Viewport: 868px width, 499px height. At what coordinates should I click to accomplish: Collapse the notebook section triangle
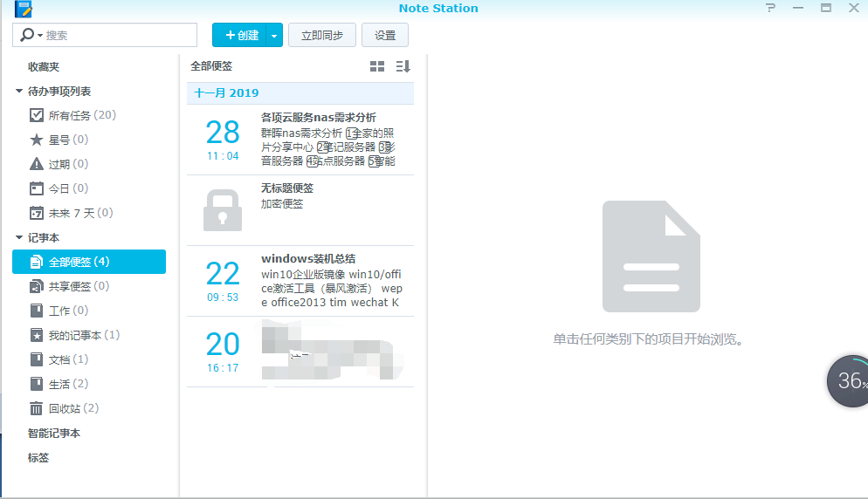[19, 237]
